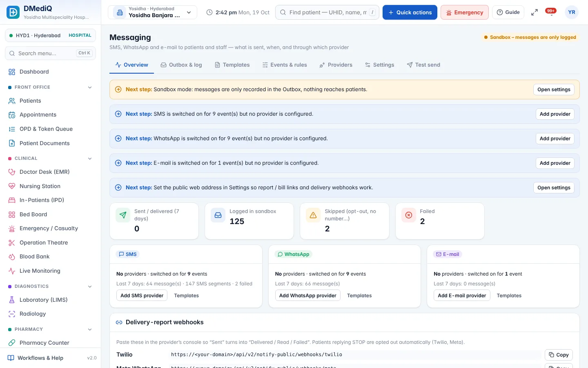Click the DMediQ logo icon
This screenshot has height=368, width=588.
13,12
